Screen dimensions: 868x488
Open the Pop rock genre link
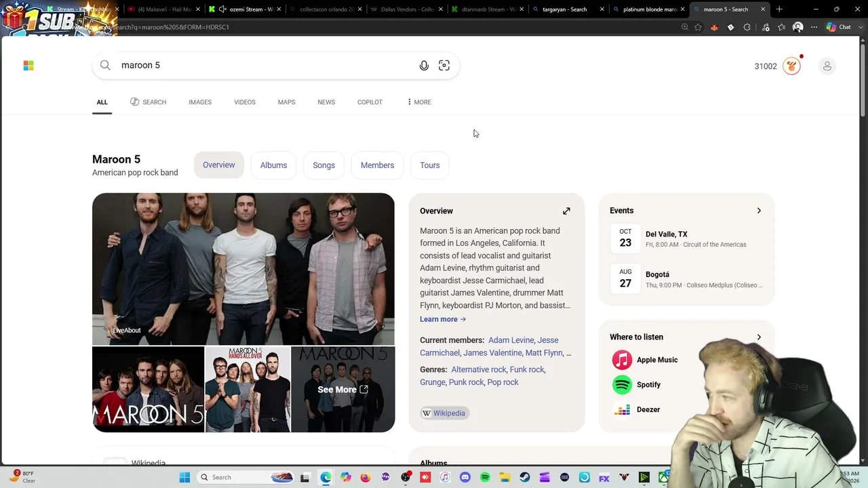502,382
